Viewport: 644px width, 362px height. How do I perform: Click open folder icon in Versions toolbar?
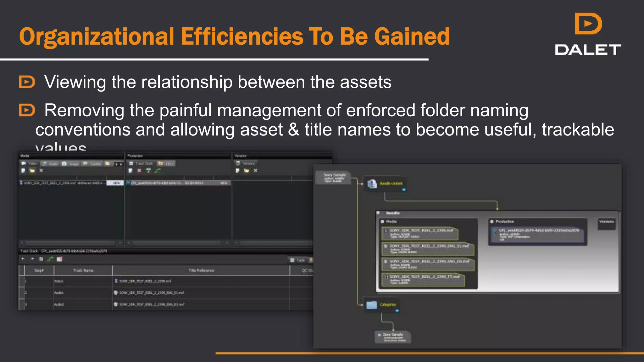[x=246, y=171]
